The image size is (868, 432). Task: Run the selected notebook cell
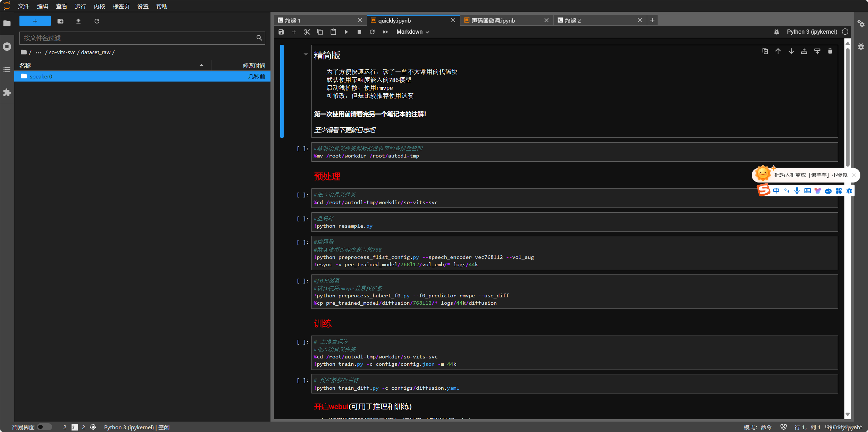pyautogui.click(x=346, y=32)
